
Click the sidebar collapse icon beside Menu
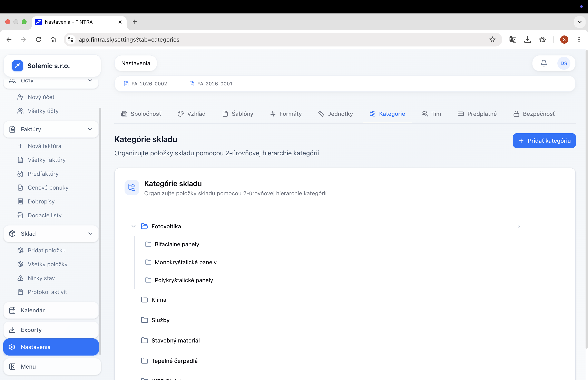click(12, 367)
